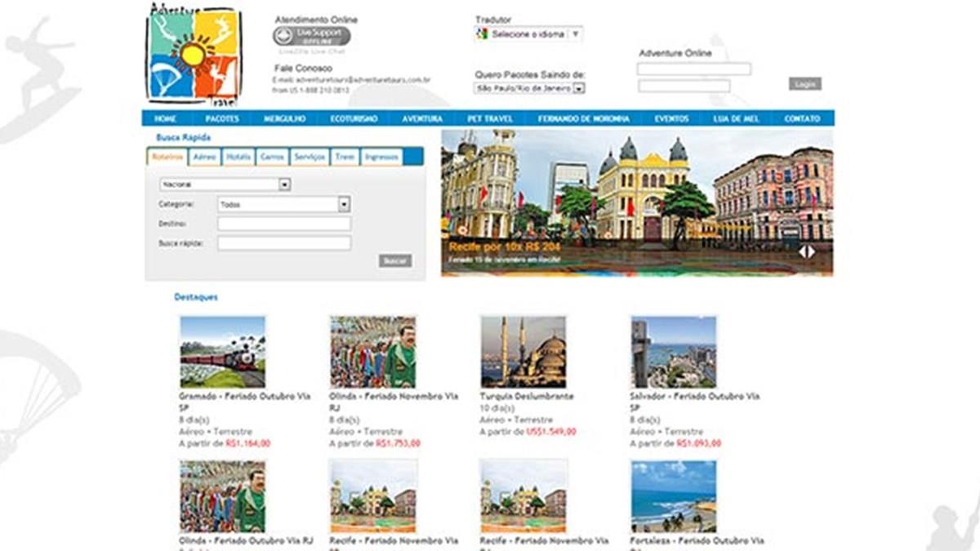Open the Live Support offline chat badge
Screen dimensions: 980x551
pyautogui.click(x=312, y=36)
